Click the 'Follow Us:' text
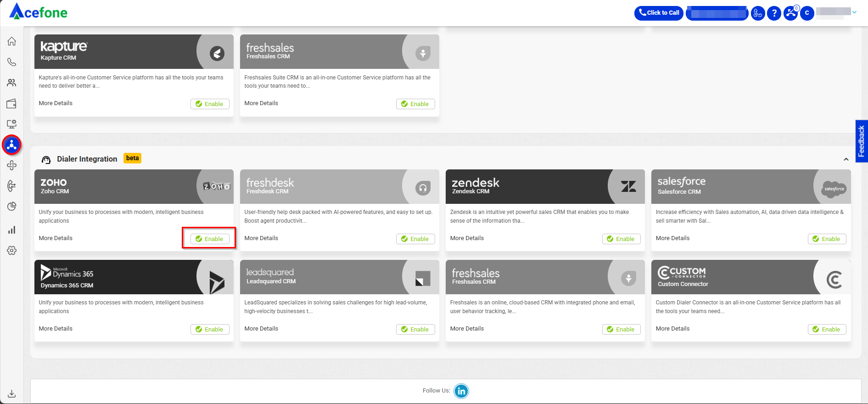The width and height of the screenshot is (868, 404). pyautogui.click(x=436, y=391)
